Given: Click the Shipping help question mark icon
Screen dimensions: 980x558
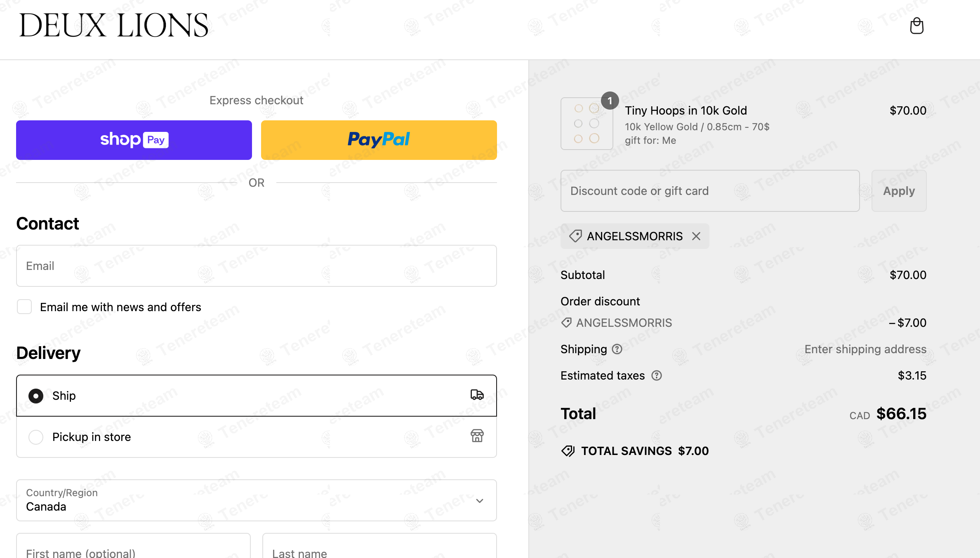Looking at the screenshot, I should [617, 349].
